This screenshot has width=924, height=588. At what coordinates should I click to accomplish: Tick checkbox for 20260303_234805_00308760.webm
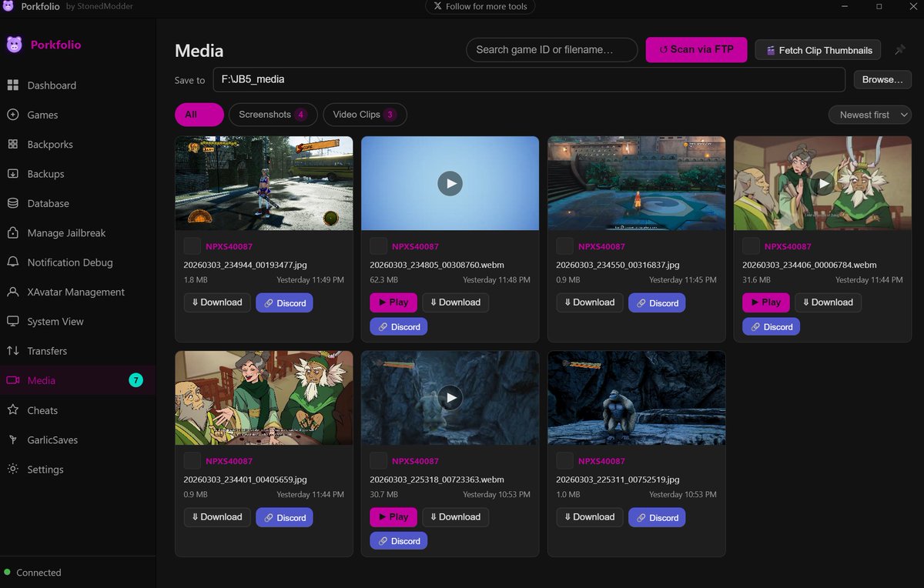pyautogui.click(x=378, y=246)
